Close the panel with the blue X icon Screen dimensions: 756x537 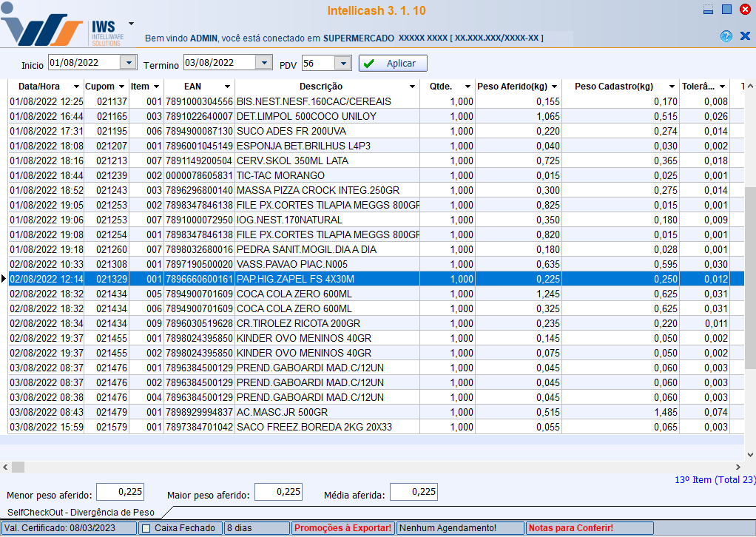tap(745, 36)
